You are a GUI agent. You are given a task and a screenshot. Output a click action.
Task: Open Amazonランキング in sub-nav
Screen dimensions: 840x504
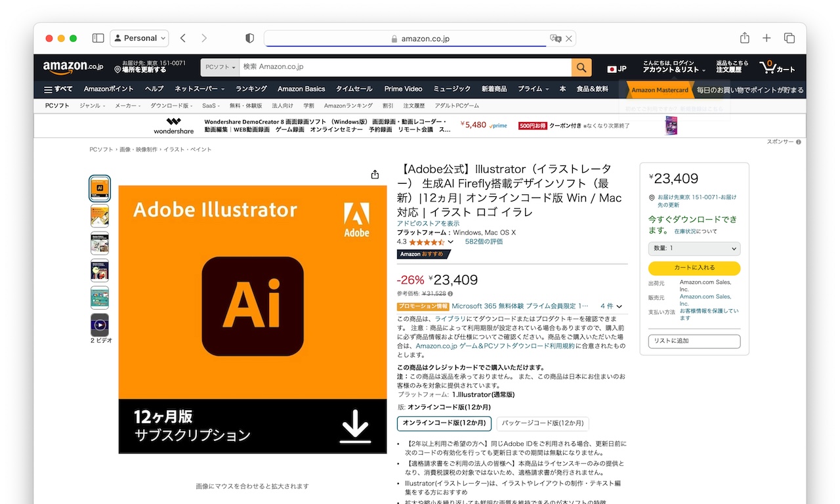coord(348,106)
